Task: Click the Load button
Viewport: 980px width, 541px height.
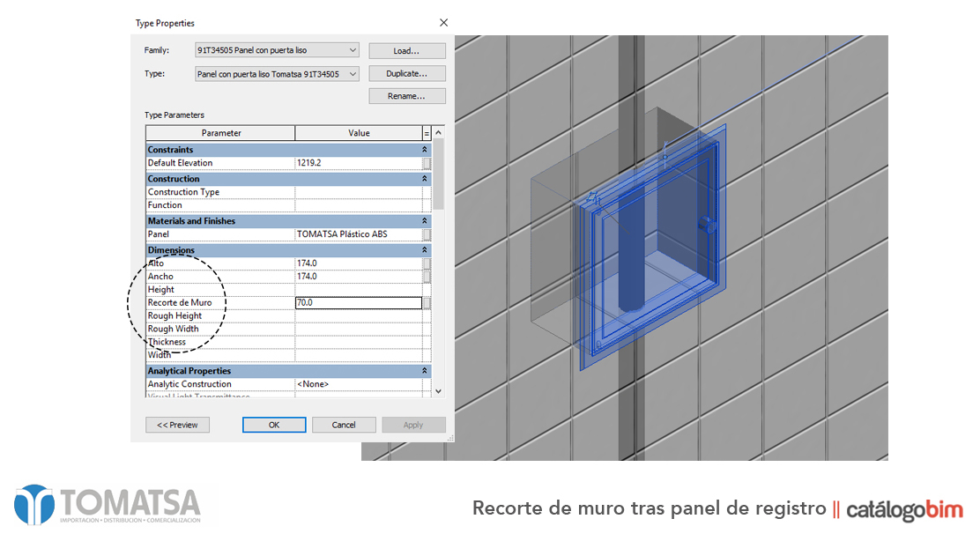Action: [x=406, y=50]
